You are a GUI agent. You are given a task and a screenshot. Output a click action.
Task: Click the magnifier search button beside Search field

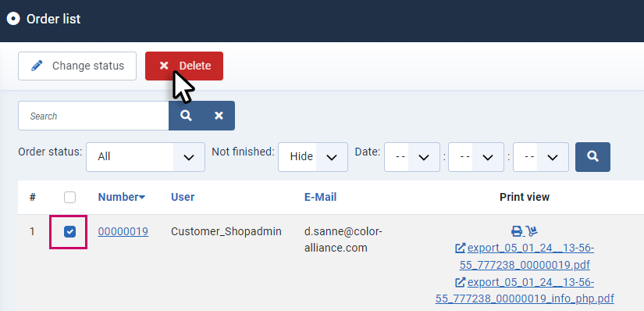coord(186,116)
